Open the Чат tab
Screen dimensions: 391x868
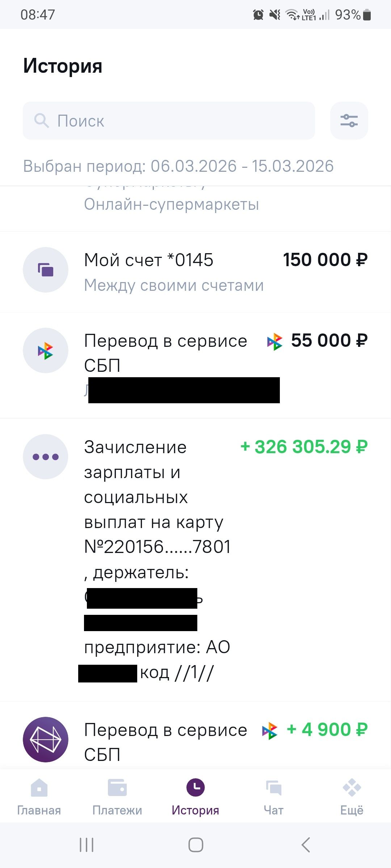(x=274, y=796)
